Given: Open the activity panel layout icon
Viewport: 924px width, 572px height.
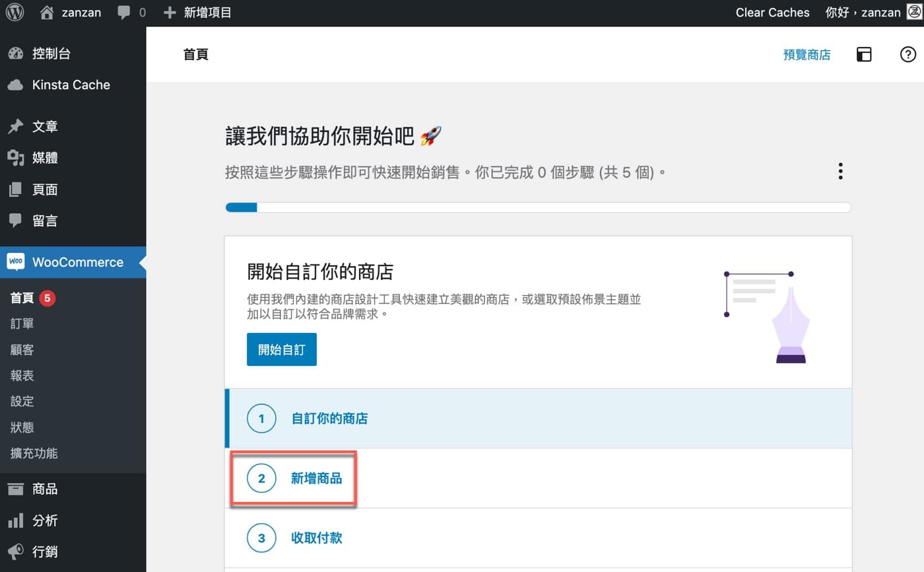Looking at the screenshot, I should click(864, 55).
